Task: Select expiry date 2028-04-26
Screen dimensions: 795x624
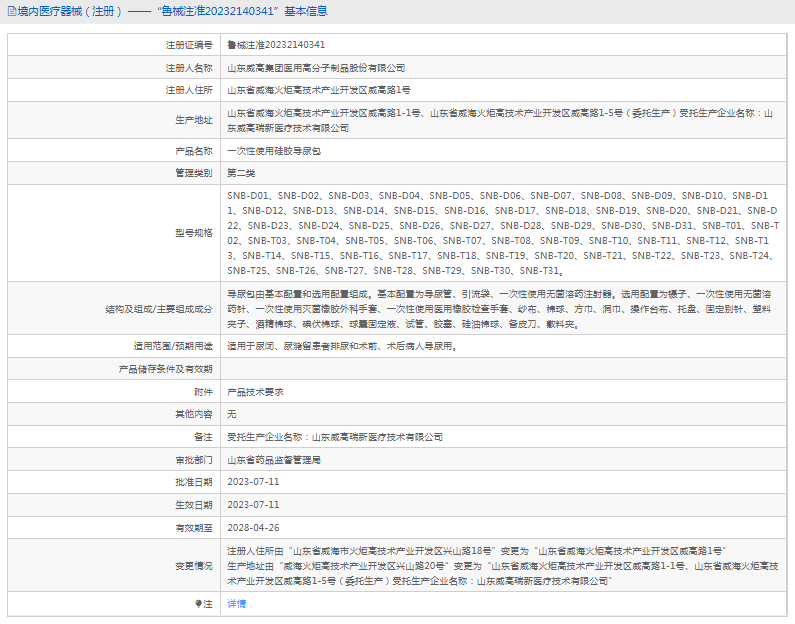Action: click(x=253, y=528)
